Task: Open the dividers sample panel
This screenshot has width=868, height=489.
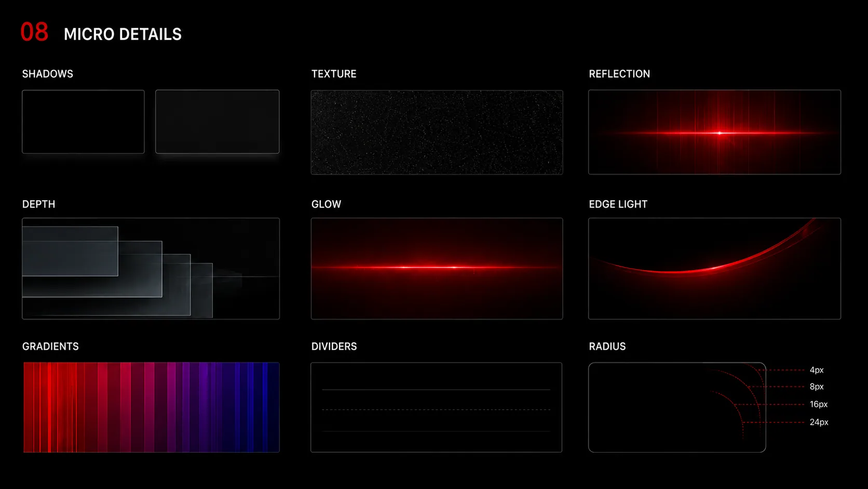Action: pos(436,407)
